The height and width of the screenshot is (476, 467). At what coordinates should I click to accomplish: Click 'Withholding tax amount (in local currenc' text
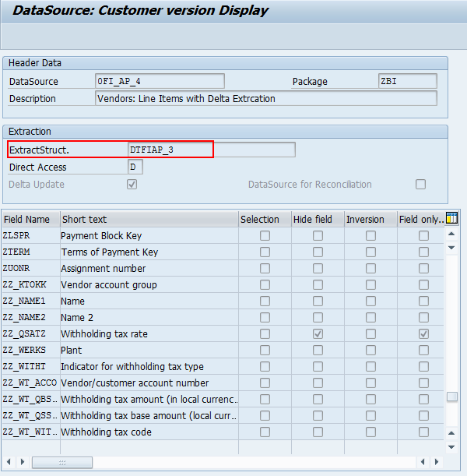(149, 399)
